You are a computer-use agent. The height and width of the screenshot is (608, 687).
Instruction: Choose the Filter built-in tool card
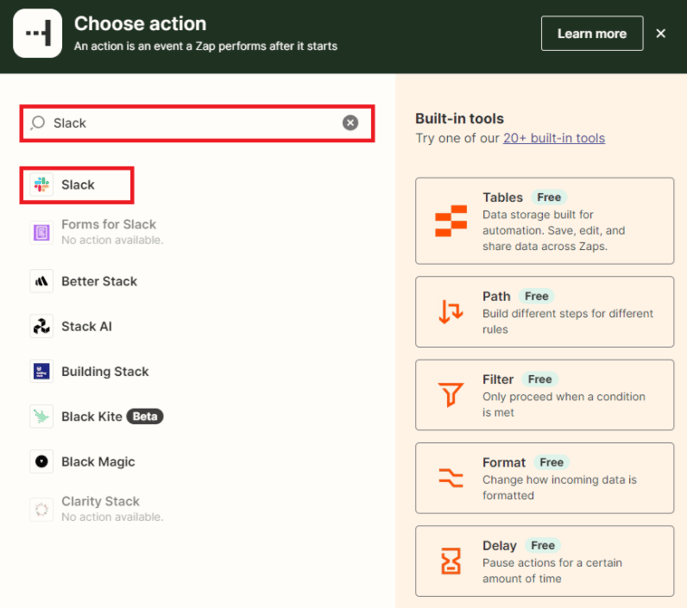(x=545, y=395)
